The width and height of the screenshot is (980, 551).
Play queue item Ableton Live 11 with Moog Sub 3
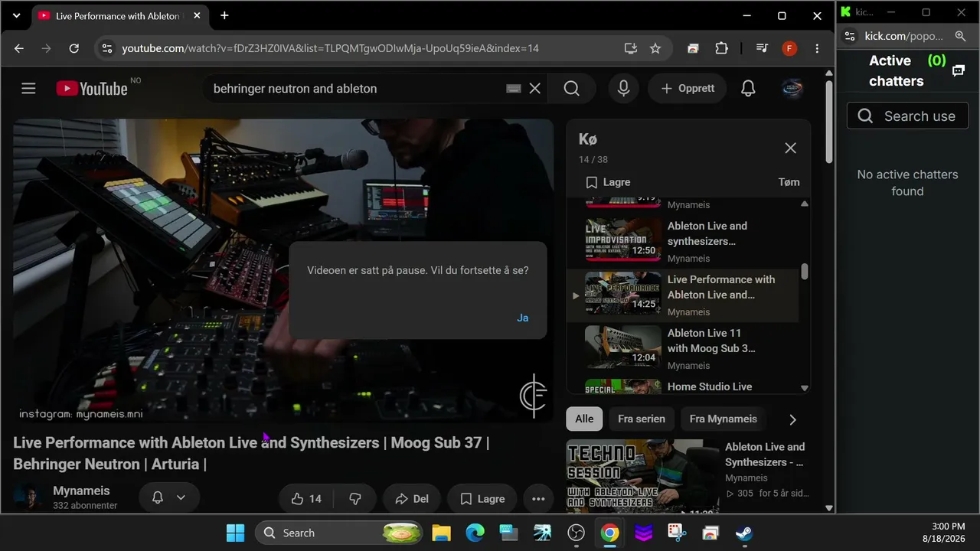684,348
